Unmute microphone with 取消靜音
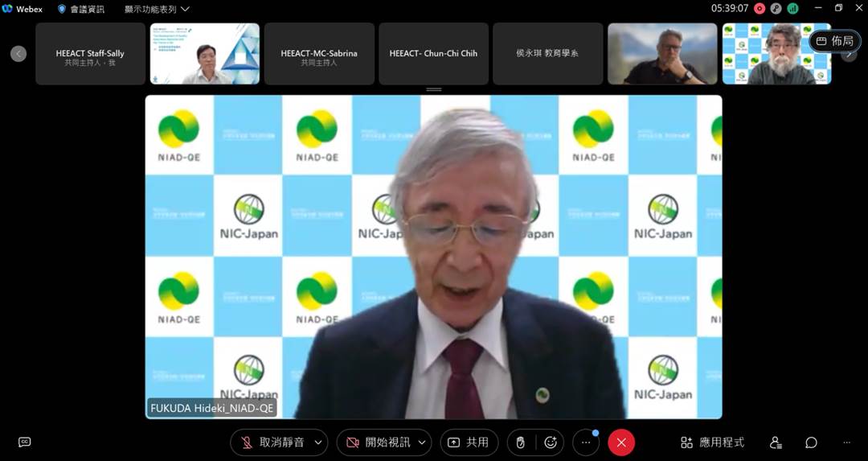 click(x=273, y=442)
